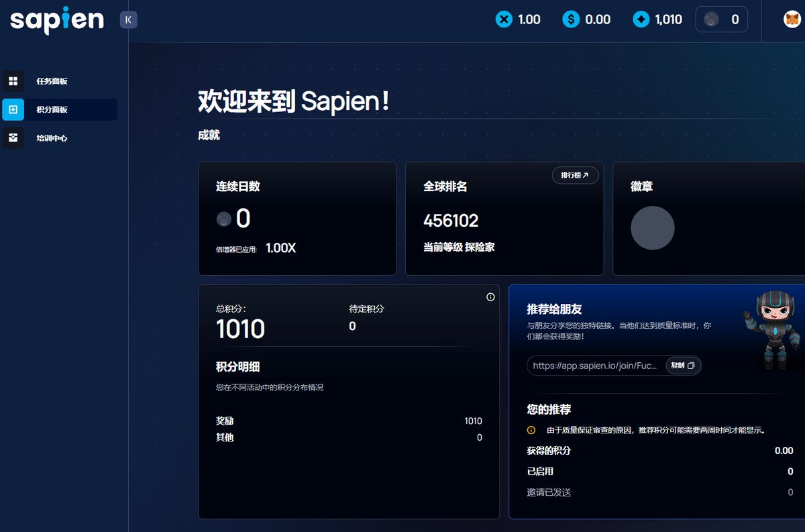The height and width of the screenshot is (532, 805).
Task: Click the 推荐给朋友 heading
Action: click(554, 309)
